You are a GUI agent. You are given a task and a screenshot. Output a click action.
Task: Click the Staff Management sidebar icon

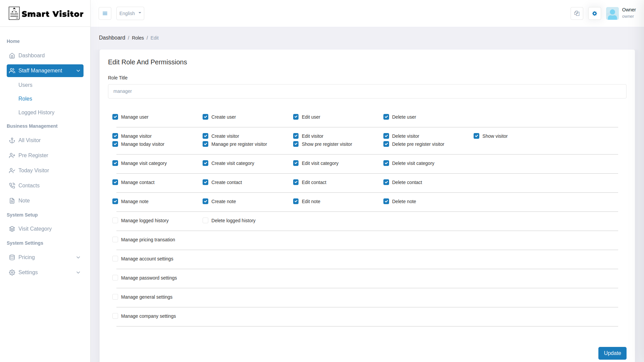point(12,70)
